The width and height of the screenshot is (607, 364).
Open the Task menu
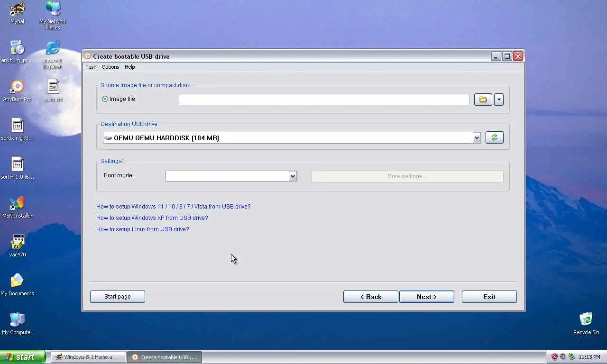point(91,67)
